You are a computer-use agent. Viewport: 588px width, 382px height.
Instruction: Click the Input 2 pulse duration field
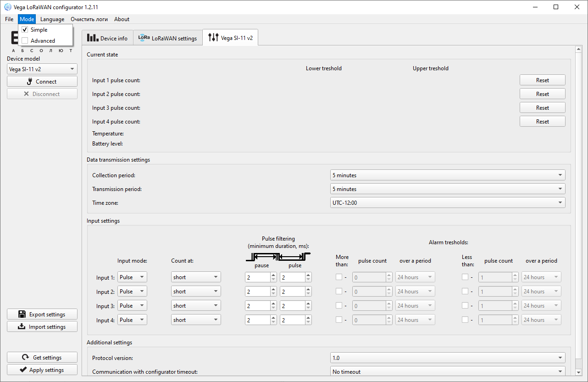click(x=293, y=292)
